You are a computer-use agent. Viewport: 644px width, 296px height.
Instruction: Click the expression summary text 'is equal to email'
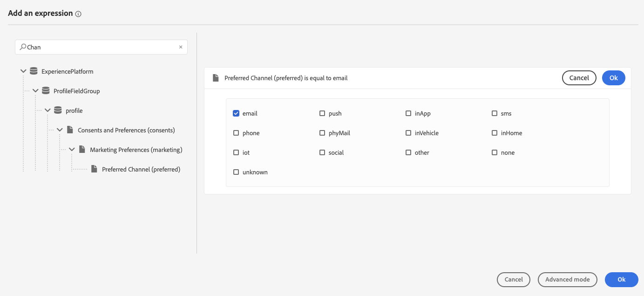tap(326, 78)
